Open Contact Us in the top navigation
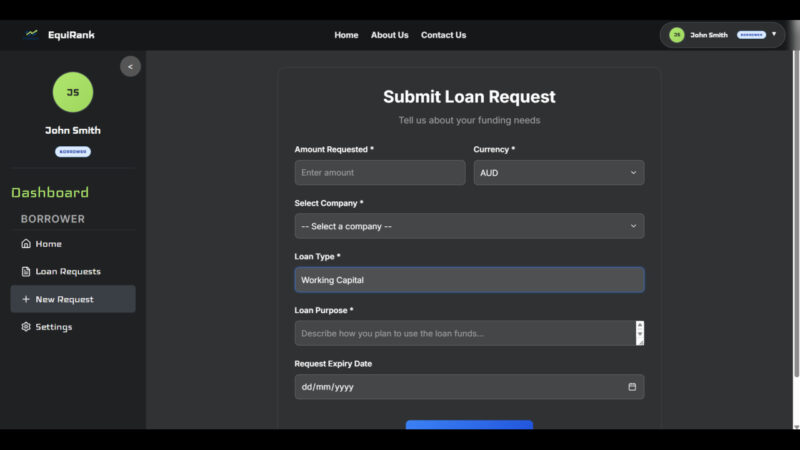 [443, 35]
